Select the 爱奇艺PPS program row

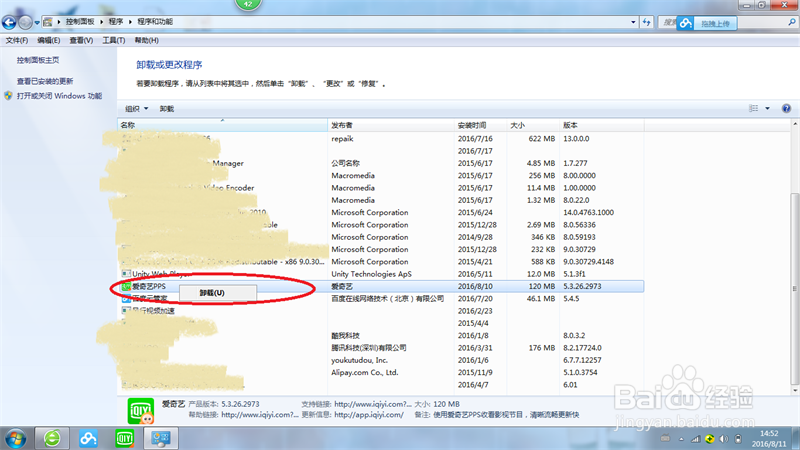(381, 286)
